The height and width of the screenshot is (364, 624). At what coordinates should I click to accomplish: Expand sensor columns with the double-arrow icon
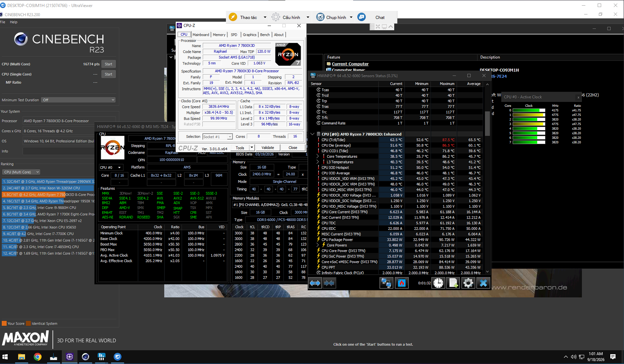click(315, 283)
